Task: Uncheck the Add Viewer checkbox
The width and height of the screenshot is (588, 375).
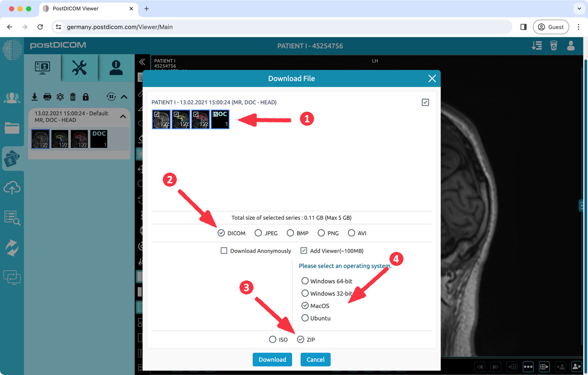Action: 304,251
